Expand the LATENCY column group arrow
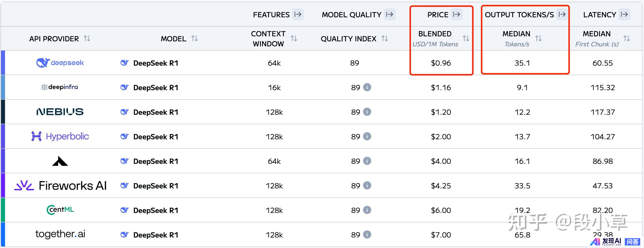The width and height of the screenshot is (644, 248). (624, 14)
